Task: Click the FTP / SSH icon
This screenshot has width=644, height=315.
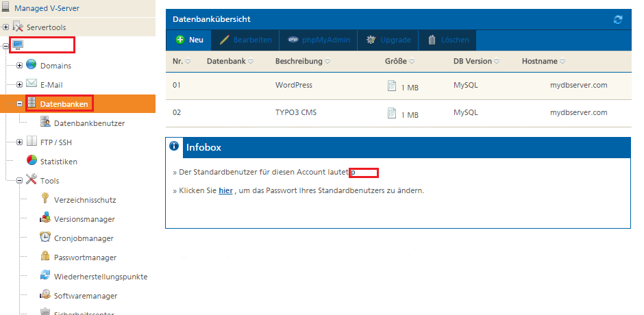Action: (32, 142)
